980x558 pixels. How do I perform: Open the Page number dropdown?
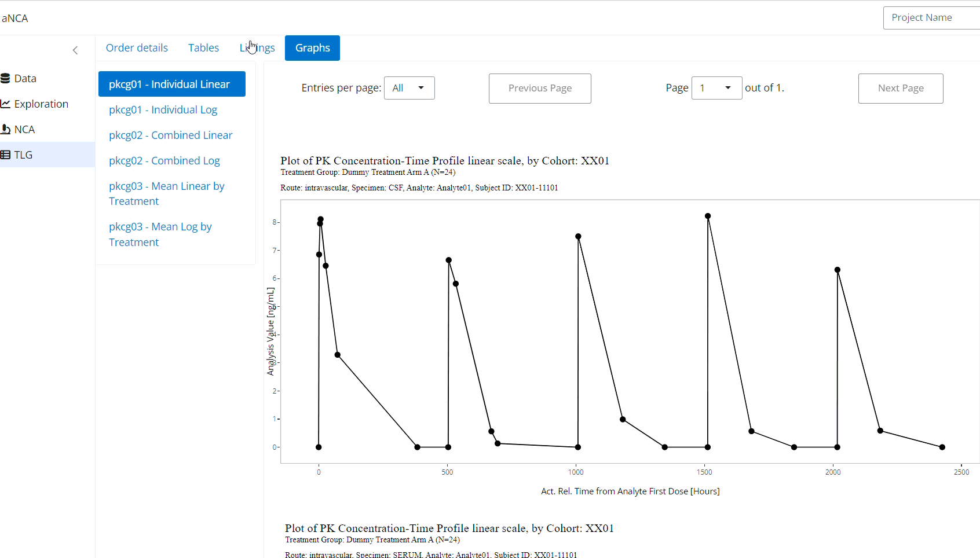pyautogui.click(x=716, y=88)
